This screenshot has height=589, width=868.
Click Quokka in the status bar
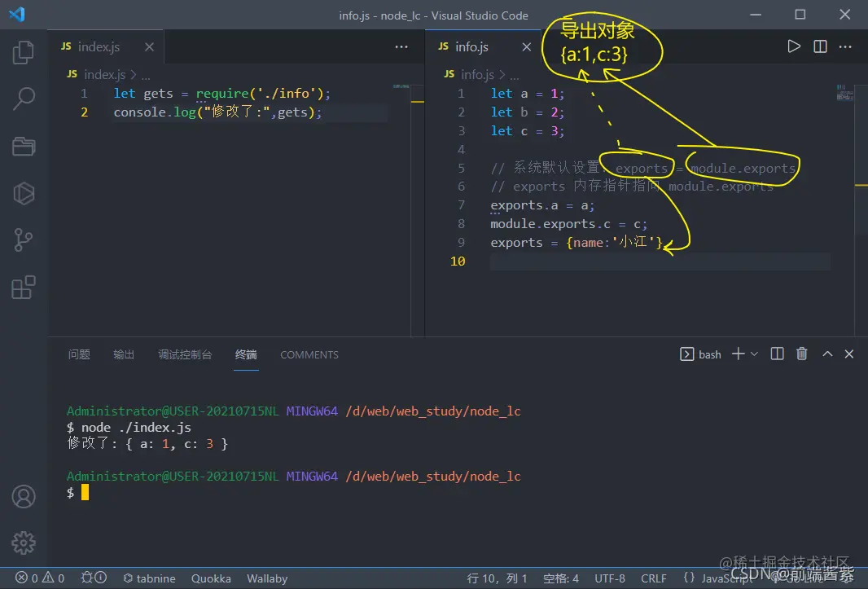coord(211,578)
